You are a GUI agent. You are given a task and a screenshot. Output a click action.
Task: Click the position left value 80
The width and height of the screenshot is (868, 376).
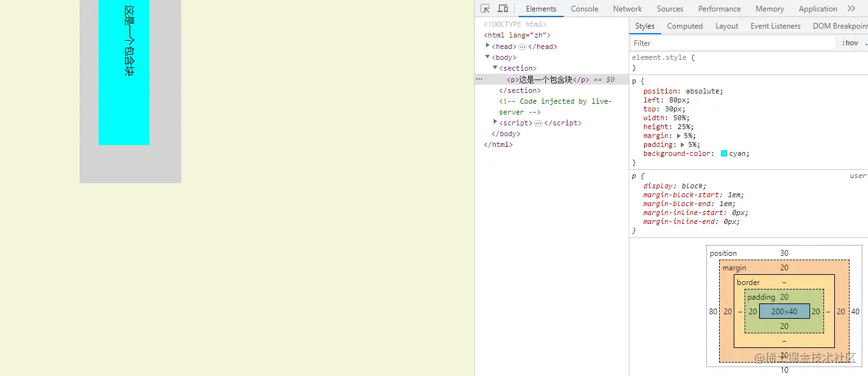tap(713, 312)
